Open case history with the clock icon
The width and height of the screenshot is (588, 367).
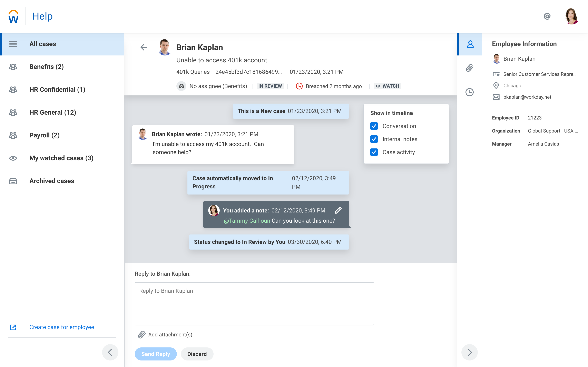click(x=470, y=92)
